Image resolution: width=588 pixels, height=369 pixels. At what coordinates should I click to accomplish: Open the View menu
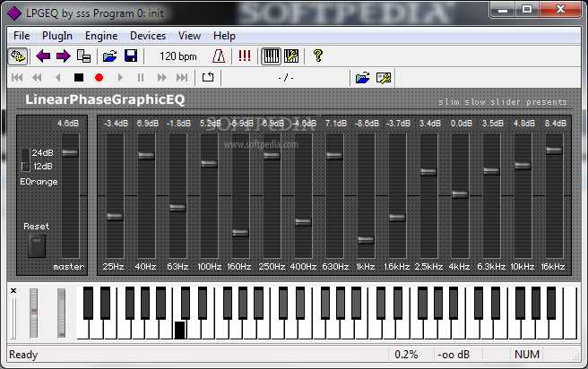pos(189,36)
